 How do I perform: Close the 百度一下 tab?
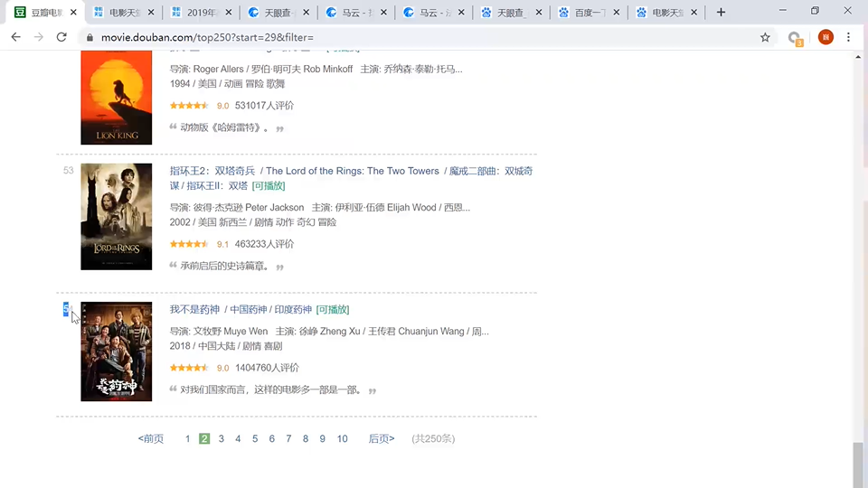(616, 12)
